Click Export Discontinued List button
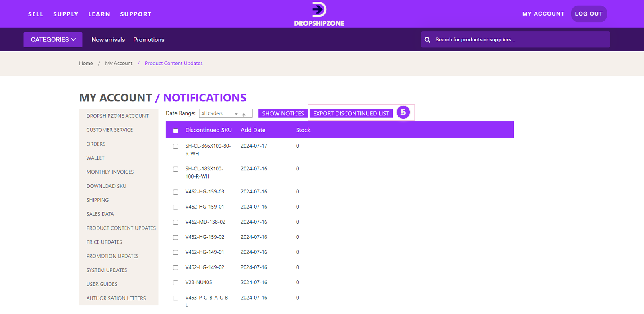 (x=351, y=114)
